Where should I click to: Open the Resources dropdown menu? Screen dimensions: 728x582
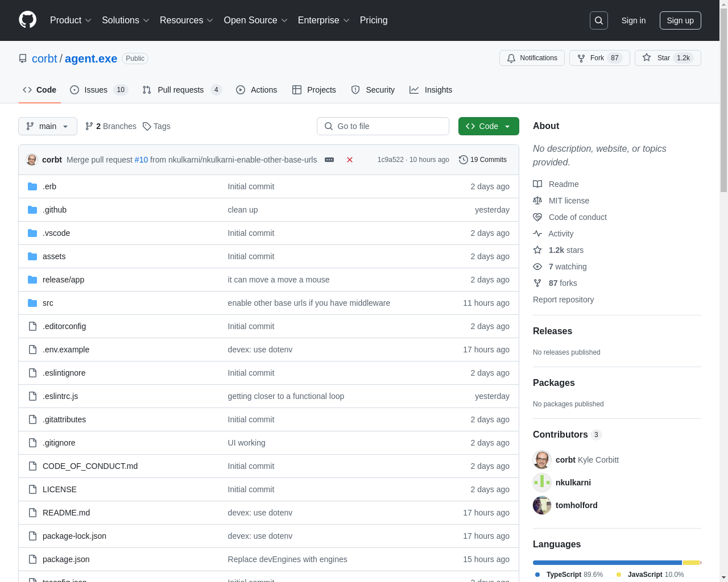187,20
